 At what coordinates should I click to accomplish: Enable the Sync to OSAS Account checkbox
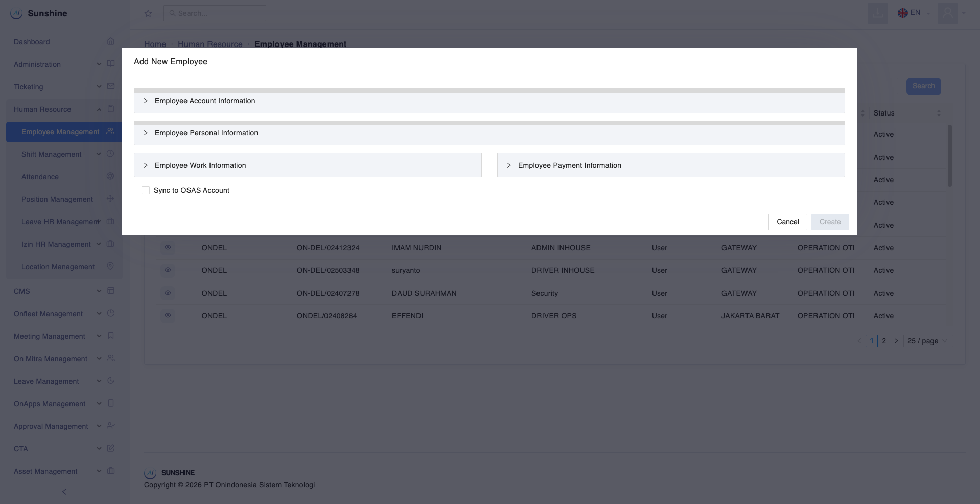(x=146, y=190)
